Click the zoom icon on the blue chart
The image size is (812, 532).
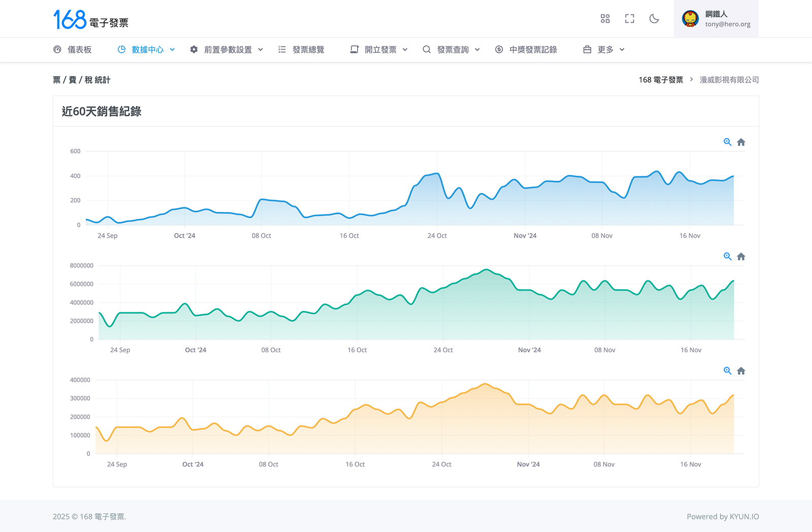pyautogui.click(x=727, y=142)
